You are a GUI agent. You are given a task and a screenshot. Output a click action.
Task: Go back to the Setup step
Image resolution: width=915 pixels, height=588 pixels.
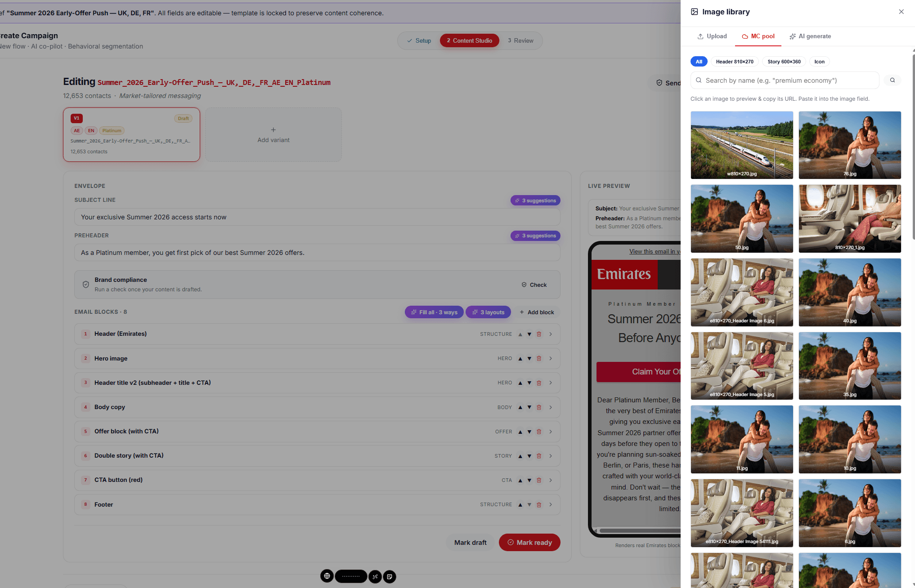pyautogui.click(x=419, y=41)
